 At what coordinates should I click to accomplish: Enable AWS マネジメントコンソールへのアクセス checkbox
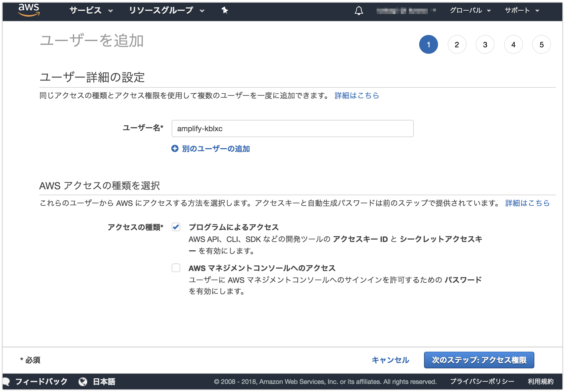tap(176, 268)
